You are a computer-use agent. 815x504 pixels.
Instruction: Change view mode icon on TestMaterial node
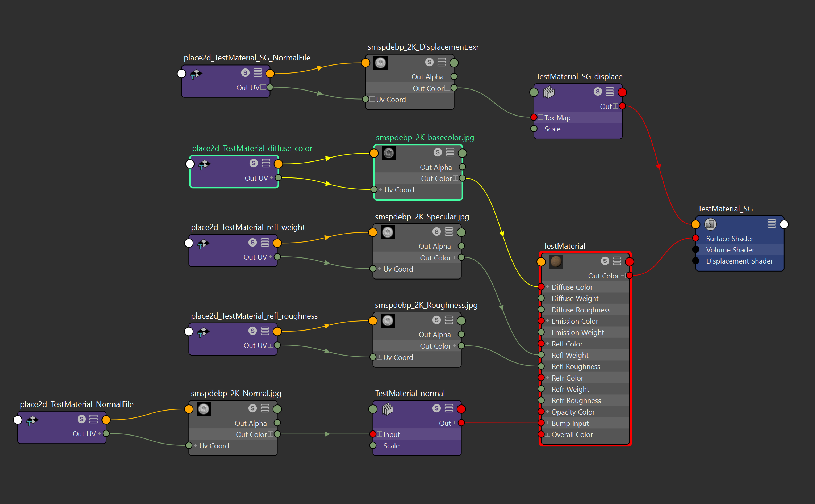pyautogui.click(x=617, y=261)
